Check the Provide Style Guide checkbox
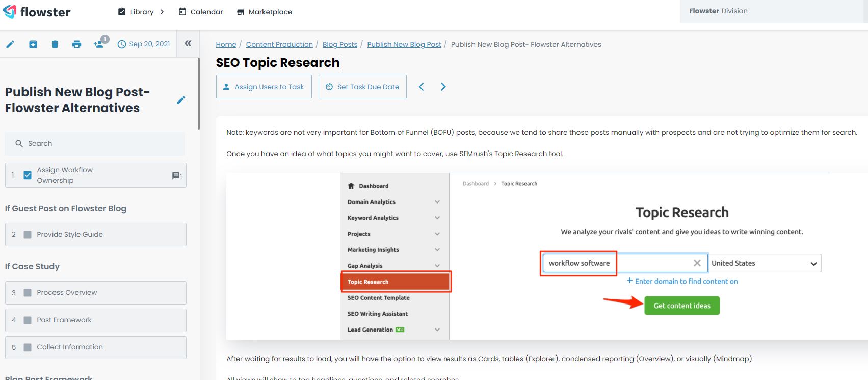 point(28,235)
